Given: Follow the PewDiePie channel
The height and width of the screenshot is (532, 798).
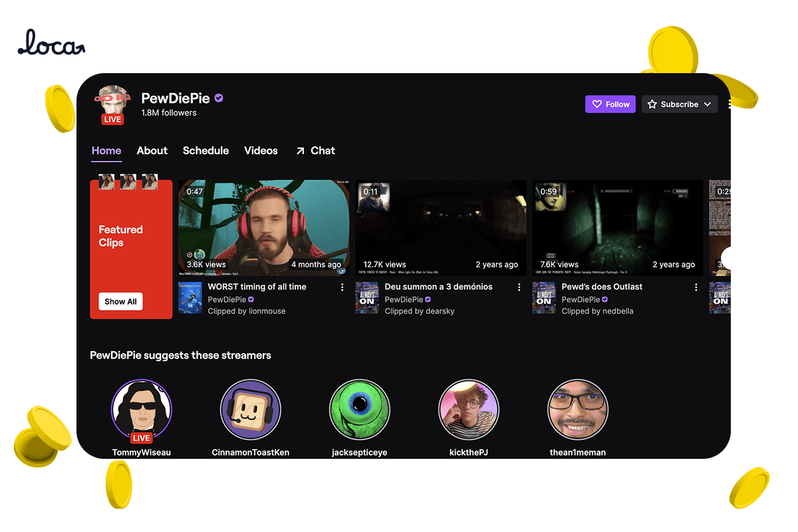Looking at the screenshot, I should pyautogui.click(x=610, y=104).
